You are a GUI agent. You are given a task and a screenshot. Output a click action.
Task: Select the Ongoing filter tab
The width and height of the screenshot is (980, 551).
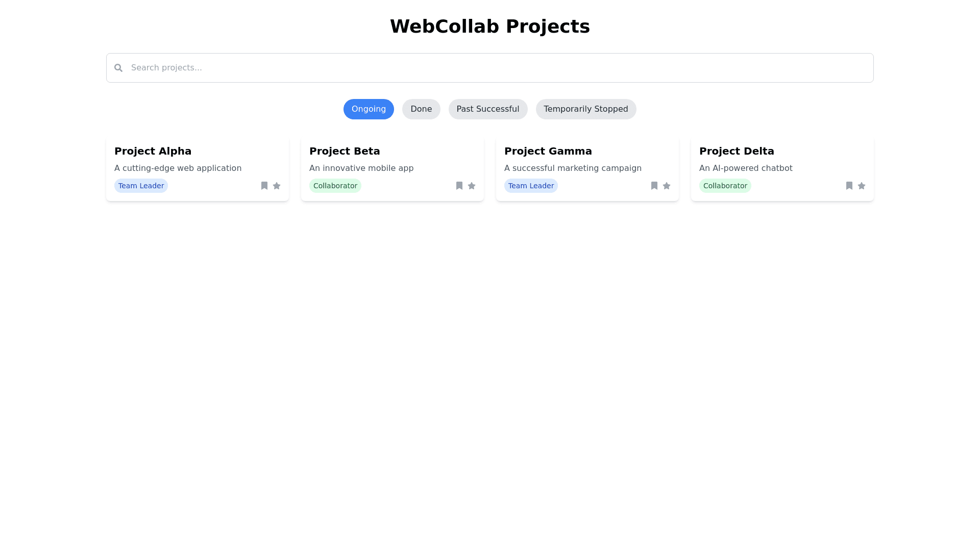[369, 109]
